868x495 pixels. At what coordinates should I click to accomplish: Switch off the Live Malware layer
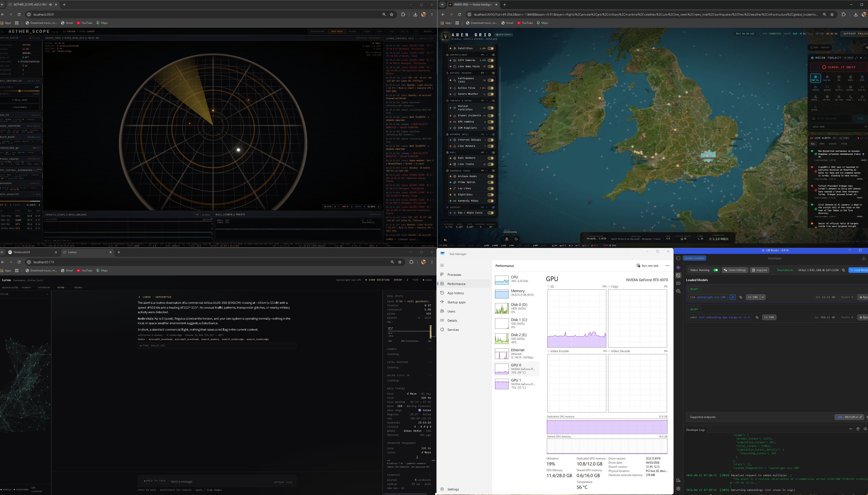[x=490, y=146]
